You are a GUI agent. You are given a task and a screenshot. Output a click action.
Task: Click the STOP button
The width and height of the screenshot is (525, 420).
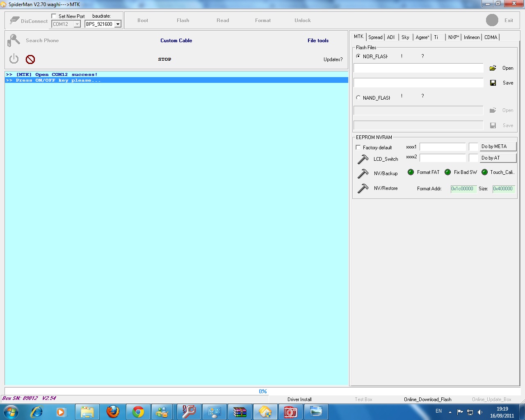pos(164,59)
